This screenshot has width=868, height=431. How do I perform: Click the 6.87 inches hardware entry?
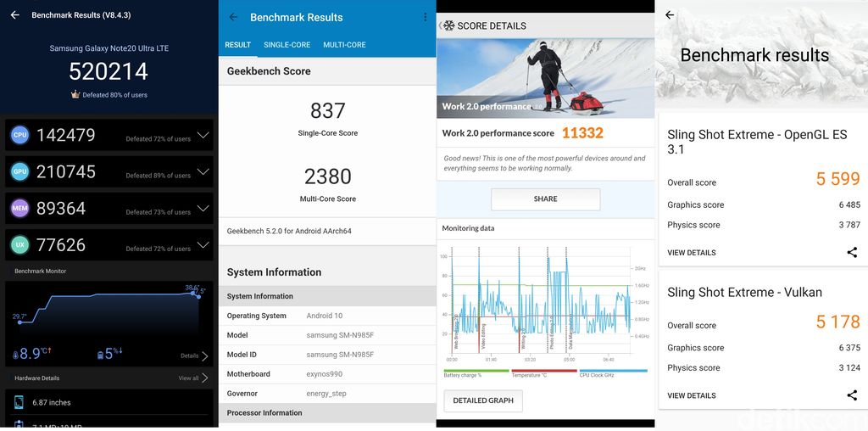[52, 403]
